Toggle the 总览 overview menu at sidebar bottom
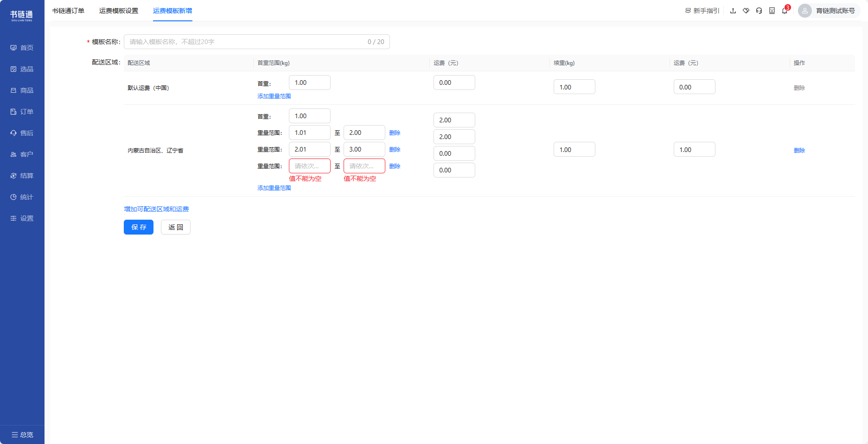868x444 pixels. coord(22,435)
